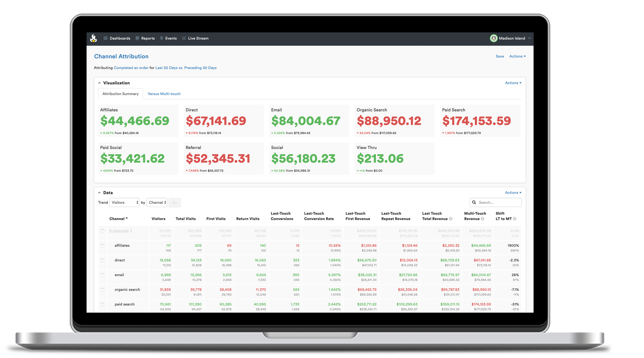This screenshot has width=644, height=358.
Task: Click help icon beside Multi-Touch Revenue
Action: tap(483, 219)
